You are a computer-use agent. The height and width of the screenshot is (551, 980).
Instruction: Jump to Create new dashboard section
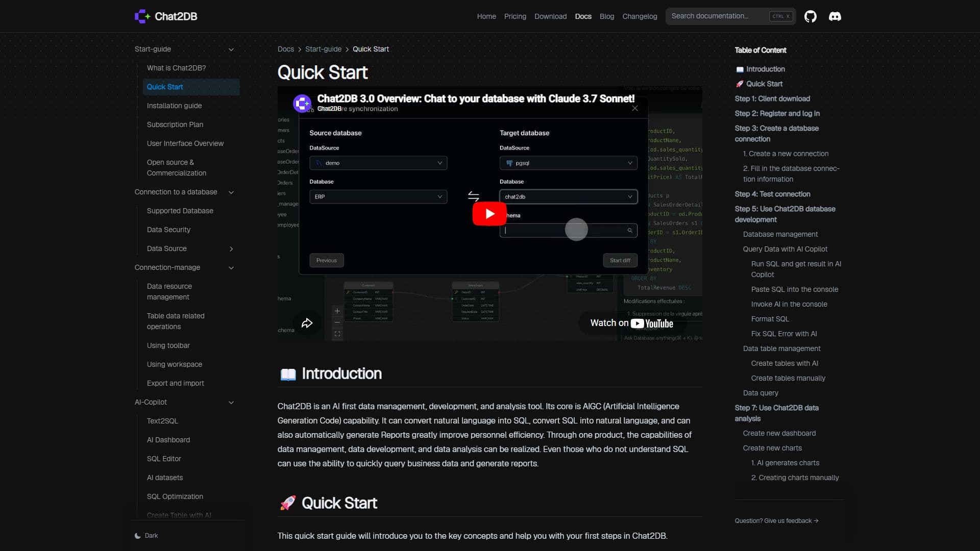pyautogui.click(x=779, y=433)
